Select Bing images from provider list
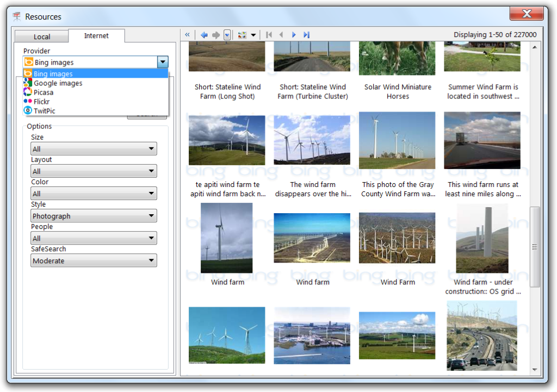The image size is (557, 392). pos(96,73)
